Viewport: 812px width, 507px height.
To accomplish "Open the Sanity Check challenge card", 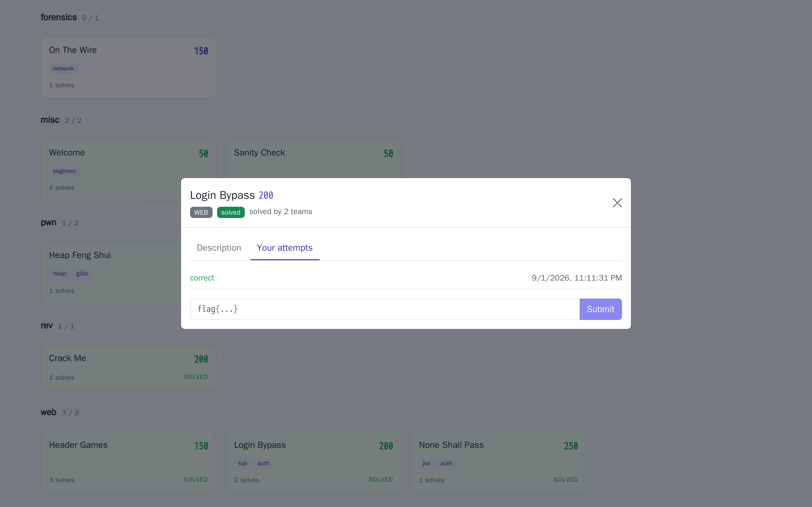I will pyautogui.click(x=314, y=158).
